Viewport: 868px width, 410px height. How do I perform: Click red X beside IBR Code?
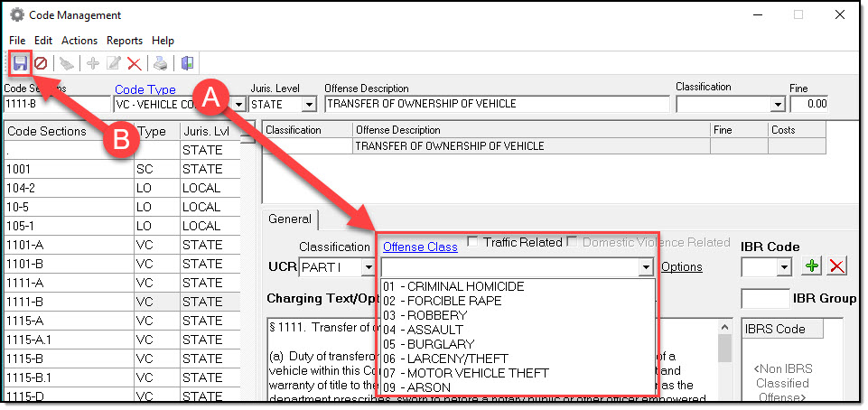click(x=837, y=266)
